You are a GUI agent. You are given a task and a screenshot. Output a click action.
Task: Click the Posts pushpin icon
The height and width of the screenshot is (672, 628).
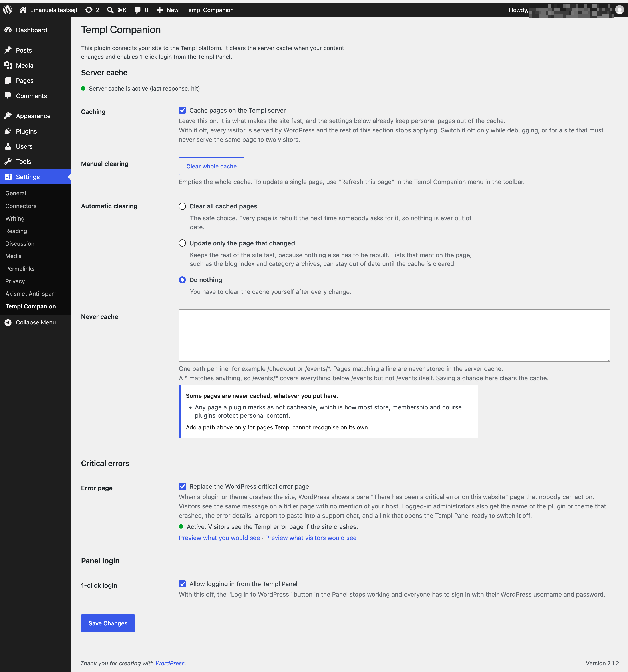click(8, 50)
